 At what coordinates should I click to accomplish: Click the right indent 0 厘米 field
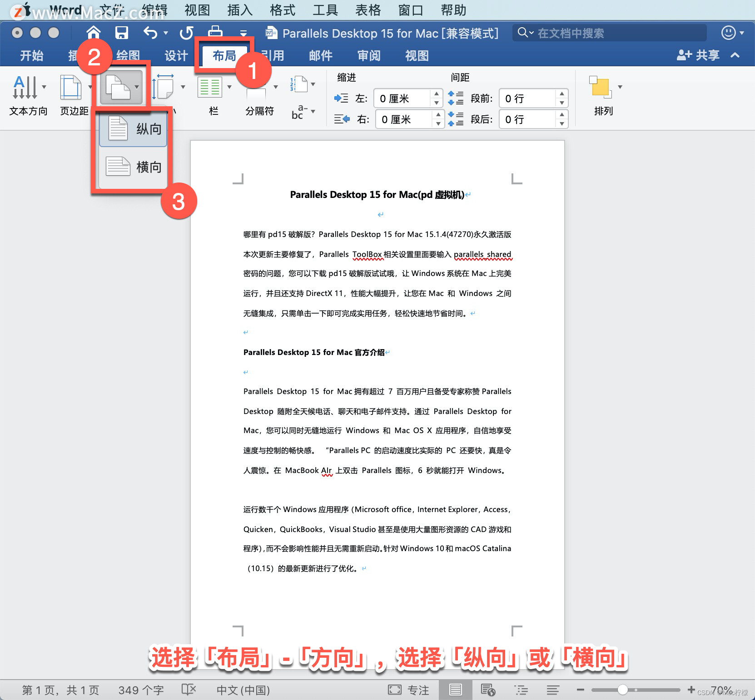click(403, 119)
